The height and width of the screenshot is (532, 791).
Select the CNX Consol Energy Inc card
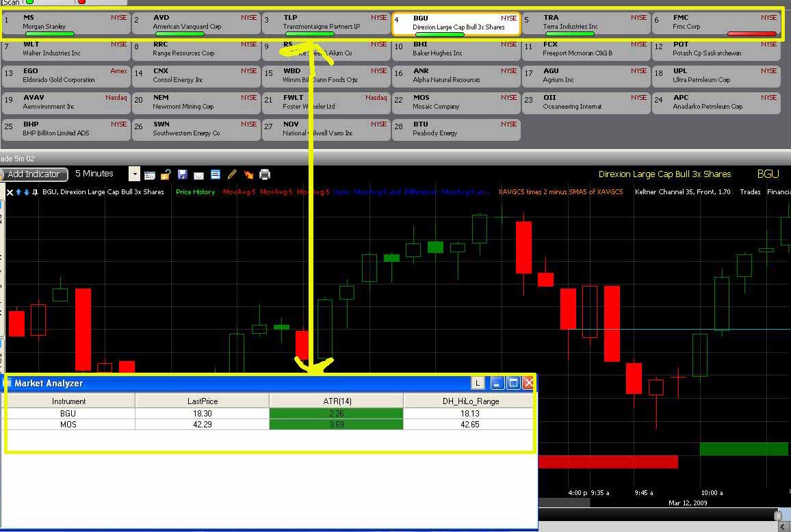point(196,76)
